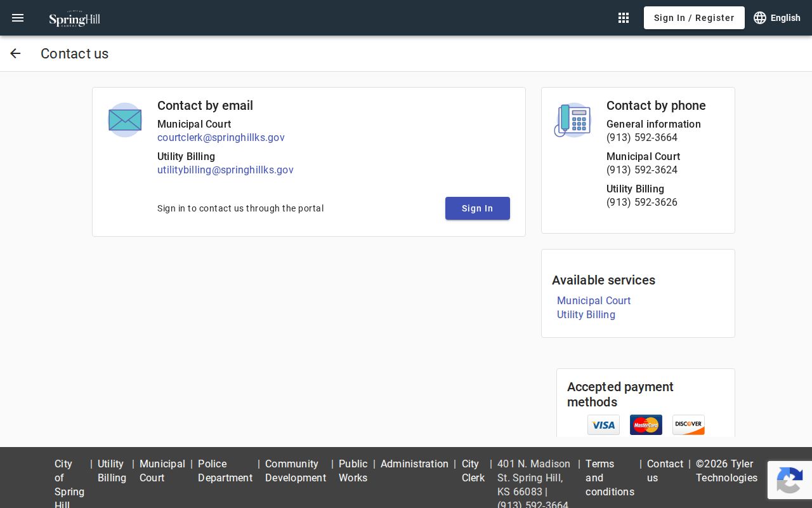Email courtclerk@springhillks.gov
812x508 pixels.
click(x=221, y=137)
